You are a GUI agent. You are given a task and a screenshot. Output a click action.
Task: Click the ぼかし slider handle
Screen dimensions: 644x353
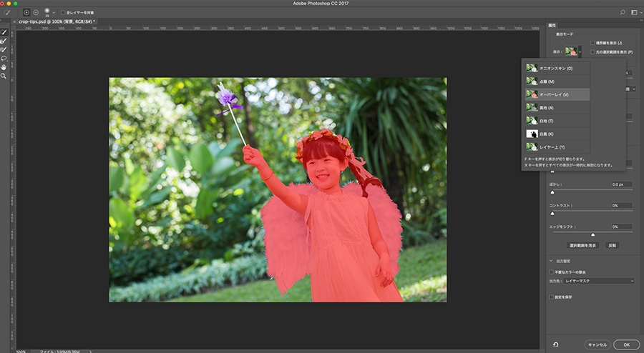tap(552, 192)
